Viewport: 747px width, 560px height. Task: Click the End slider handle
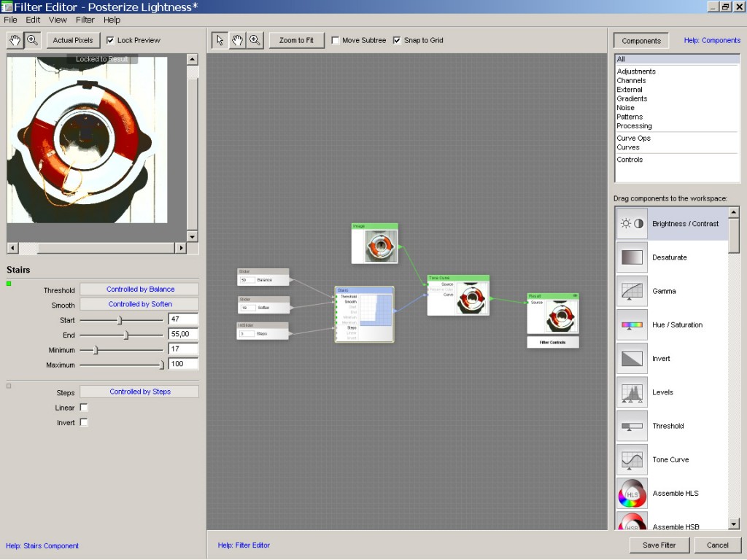[x=126, y=335]
